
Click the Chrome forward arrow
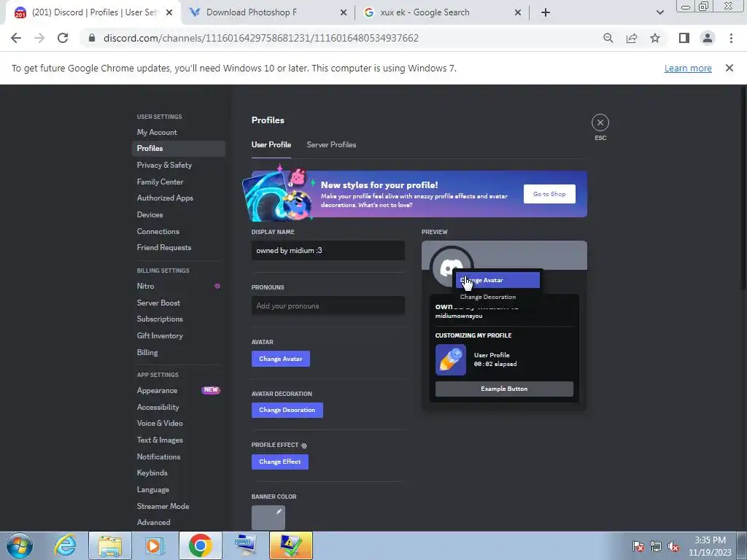tap(39, 38)
